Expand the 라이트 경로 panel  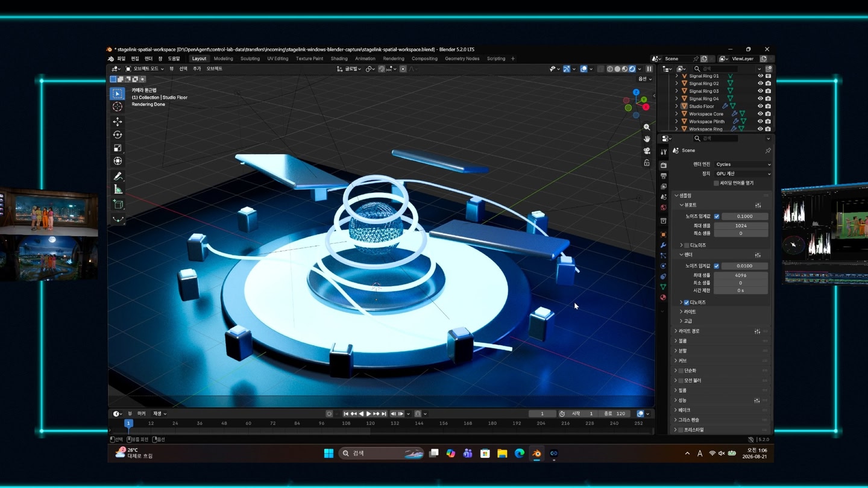tap(676, 331)
